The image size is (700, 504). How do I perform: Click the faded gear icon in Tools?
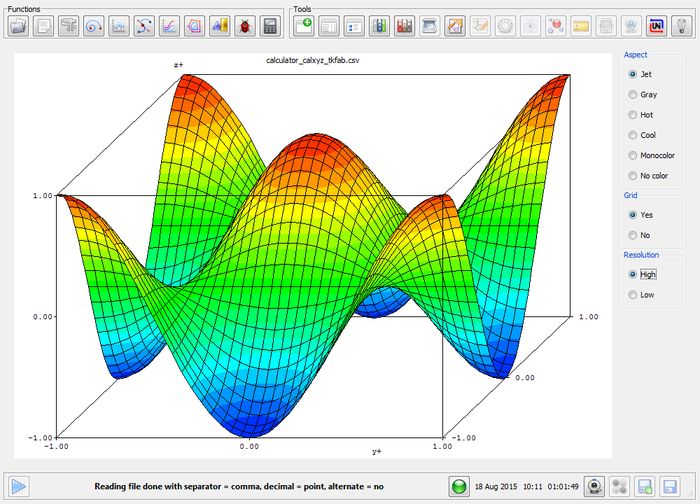click(505, 26)
